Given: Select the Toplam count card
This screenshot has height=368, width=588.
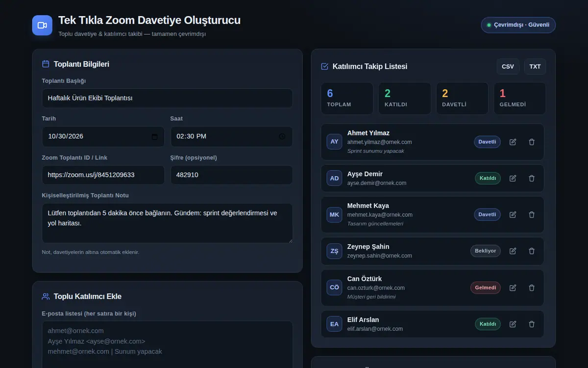Looking at the screenshot, I should pyautogui.click(x=347, y=98).
